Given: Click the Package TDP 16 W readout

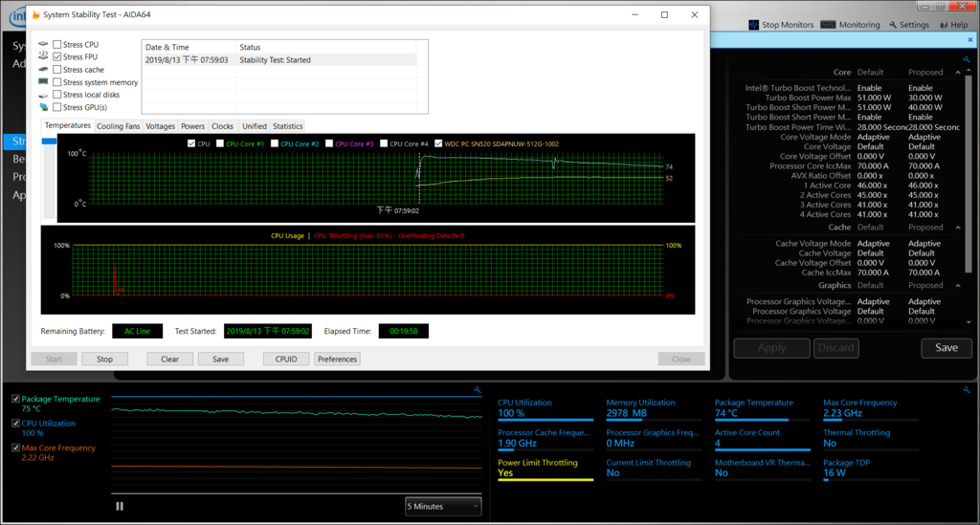Looking at the screenshot, I should (x=871, y=469).
